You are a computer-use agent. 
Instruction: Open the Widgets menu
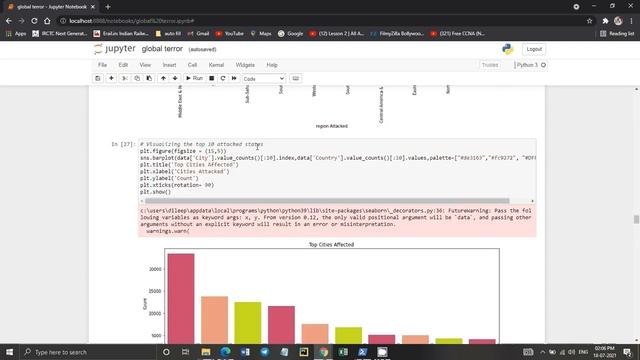(245, 65)
